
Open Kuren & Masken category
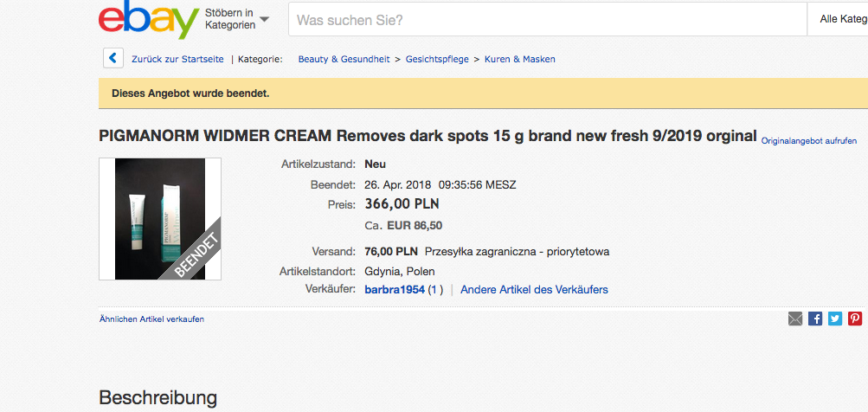[519, 60]
